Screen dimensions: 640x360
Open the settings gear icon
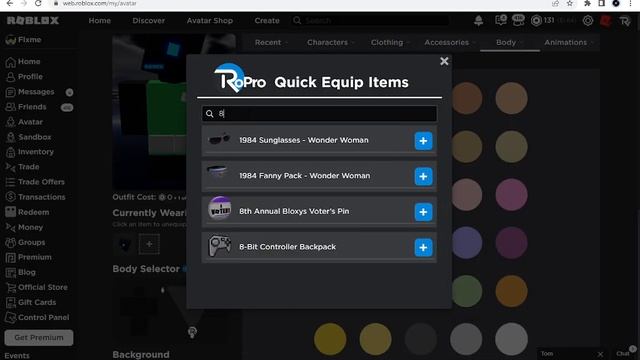(588, 21)
